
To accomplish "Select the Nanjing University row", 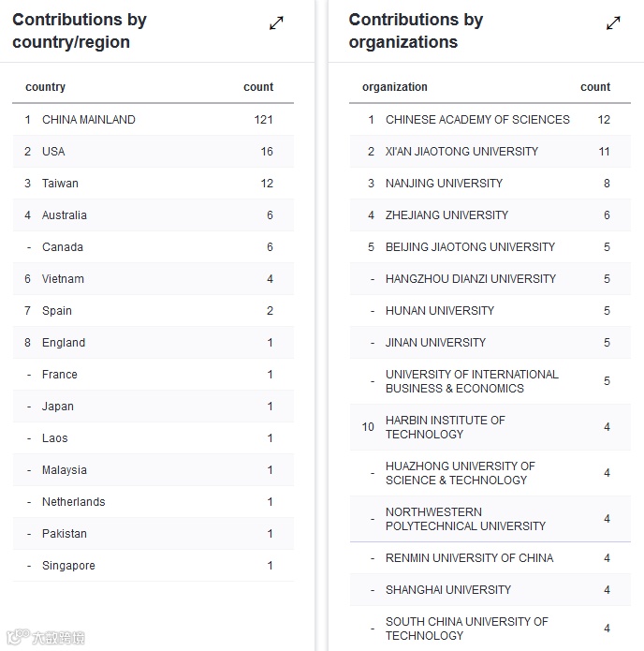I will [x=444, y=184].
